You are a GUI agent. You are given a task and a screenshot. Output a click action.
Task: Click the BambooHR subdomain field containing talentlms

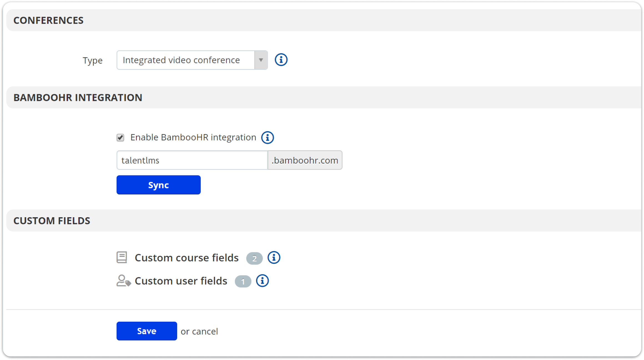192,160
